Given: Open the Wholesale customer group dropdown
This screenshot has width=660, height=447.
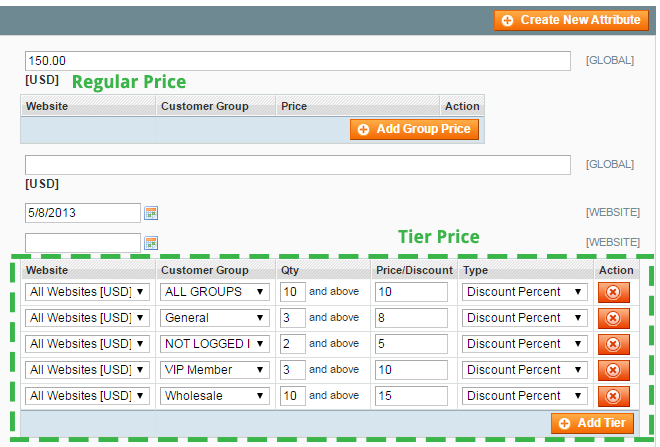Looking at the screenshot, I should tap(215, 396).
